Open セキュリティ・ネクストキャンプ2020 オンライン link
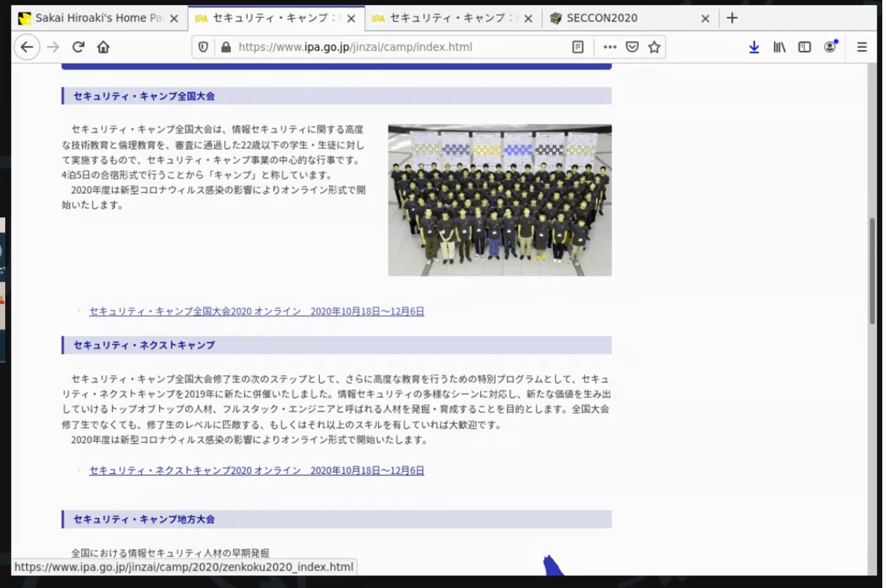 coord(256,470)
